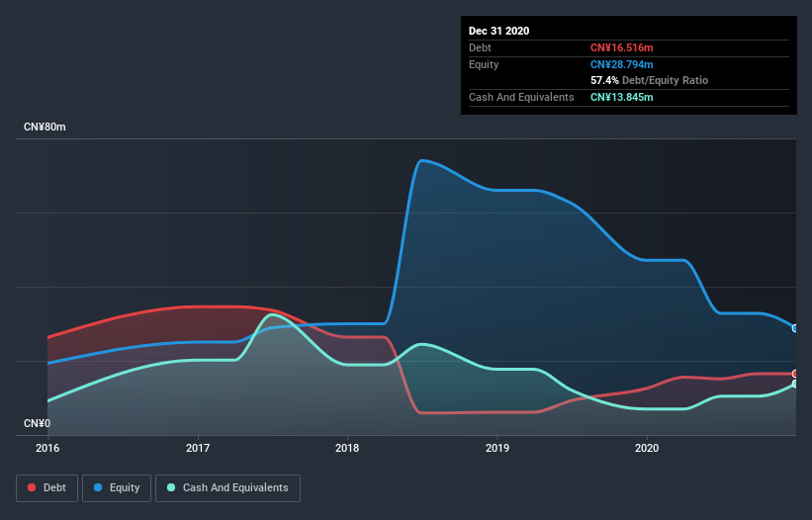The image size is (812, 520).
Task: Click the CN¥80m y-axis label
Action: pos(45,127)
